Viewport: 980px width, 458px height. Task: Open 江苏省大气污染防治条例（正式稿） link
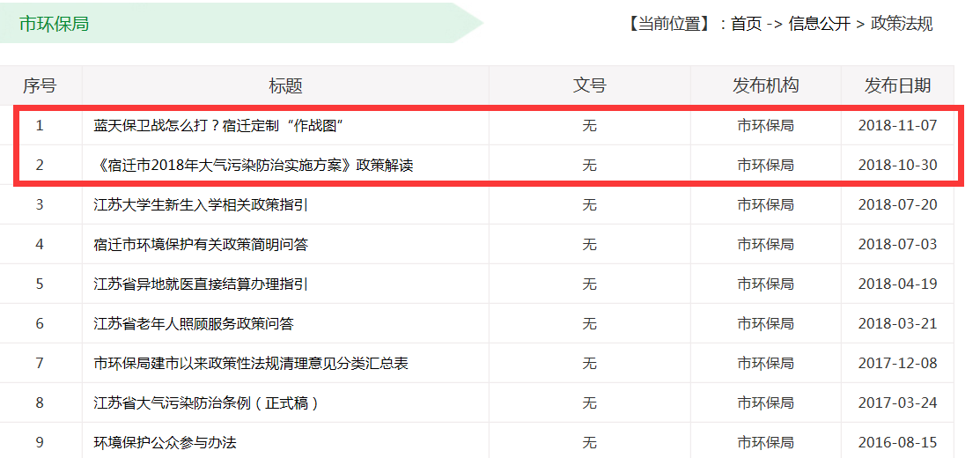[207, 403]
